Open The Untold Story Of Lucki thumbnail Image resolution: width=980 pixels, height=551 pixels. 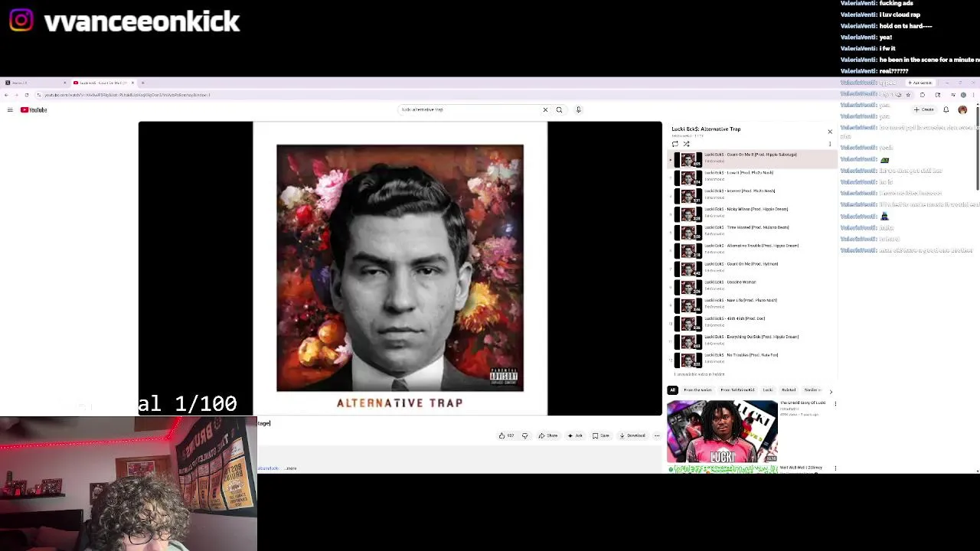tap(723, 432)
